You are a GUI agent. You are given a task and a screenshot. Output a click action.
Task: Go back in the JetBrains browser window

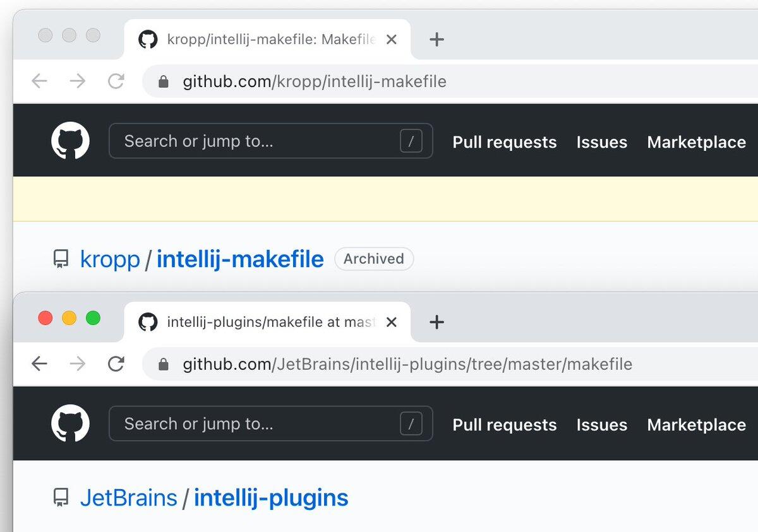pyautogui.click(x=40, y=364)
